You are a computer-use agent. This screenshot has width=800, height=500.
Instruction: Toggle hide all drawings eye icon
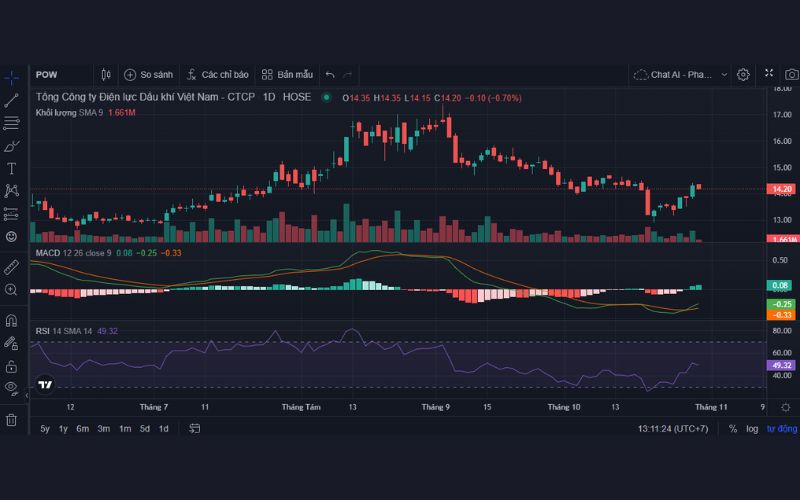(x=12, y=387)
